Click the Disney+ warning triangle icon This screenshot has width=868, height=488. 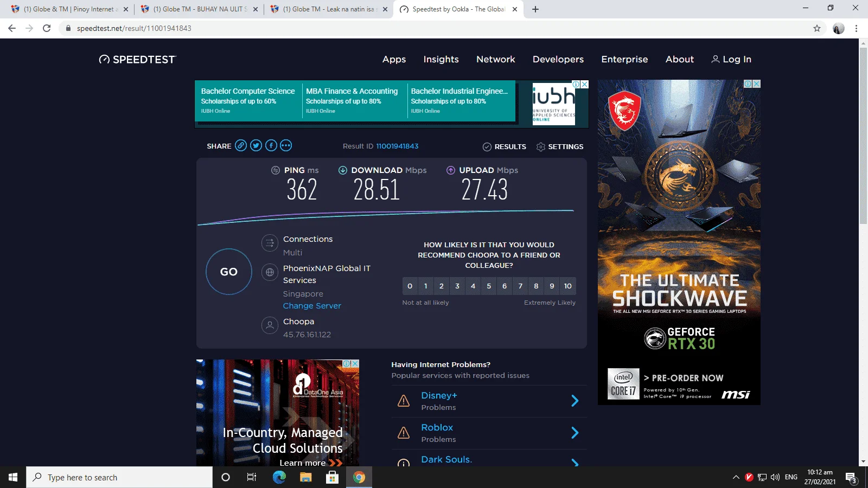tap(404, 401)
